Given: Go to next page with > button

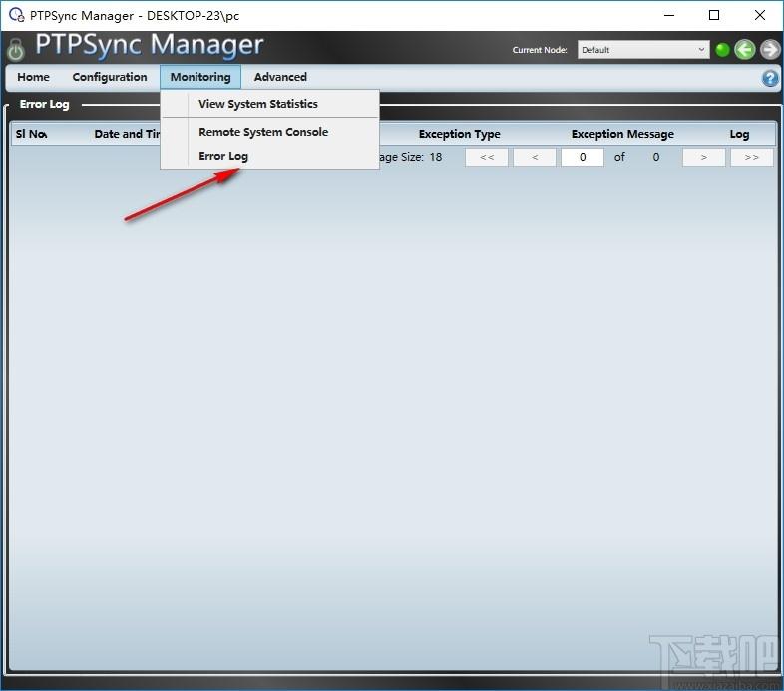Looking at the screenshot, I should coord(703,157).
